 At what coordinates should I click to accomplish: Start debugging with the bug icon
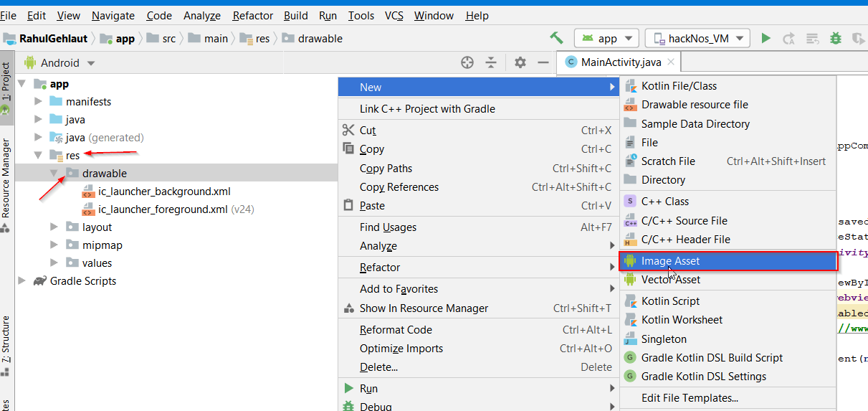coord(836,38)
